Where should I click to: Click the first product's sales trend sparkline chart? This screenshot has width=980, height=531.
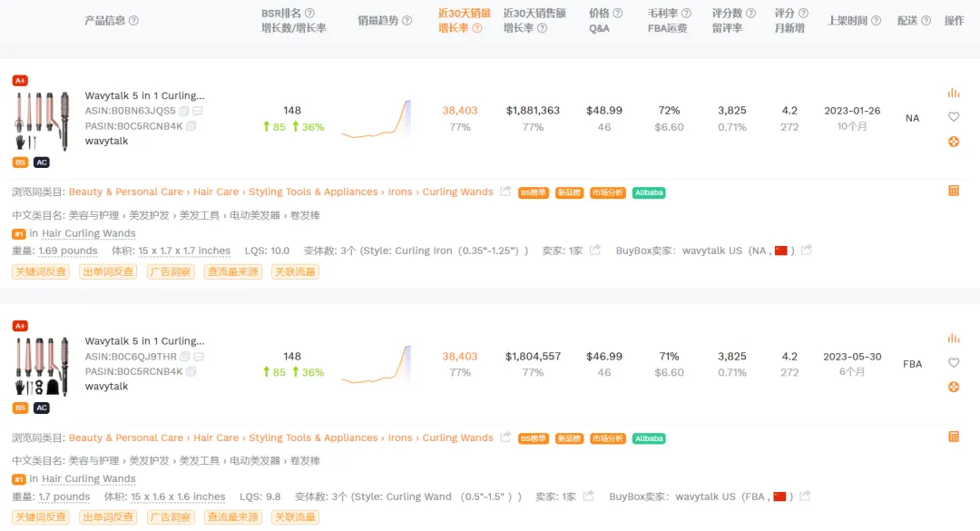coord(377,120)
